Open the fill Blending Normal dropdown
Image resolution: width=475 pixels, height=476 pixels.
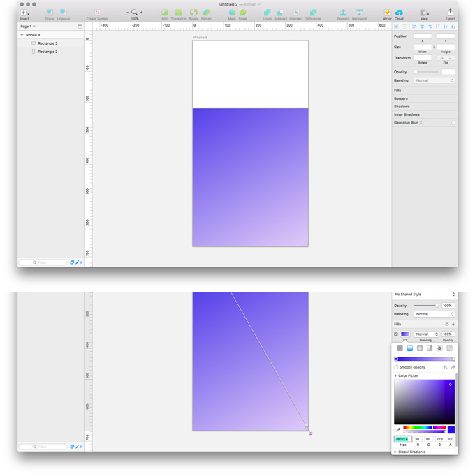click(x=426, y=334)
